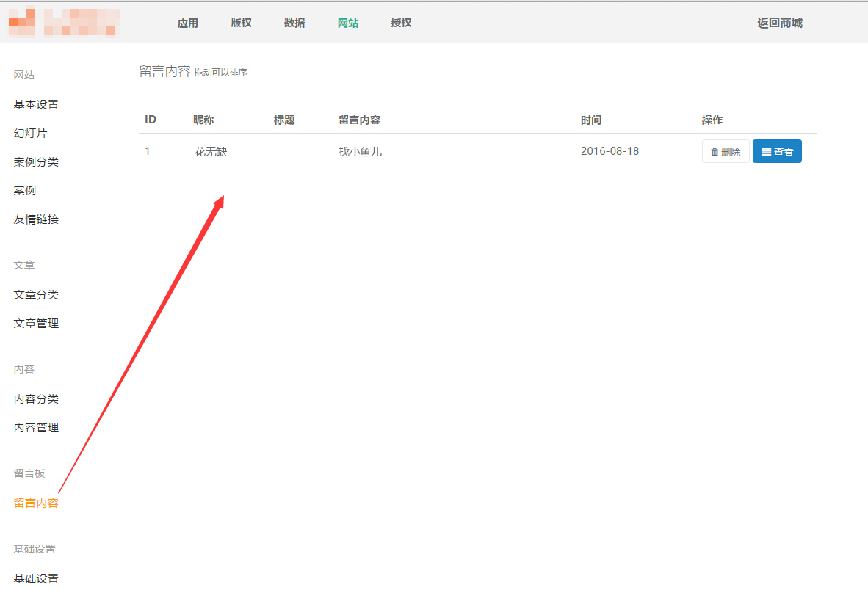Select 友情链接 in the sidebar
868x590 pixels.
click(x=36, y=219)
